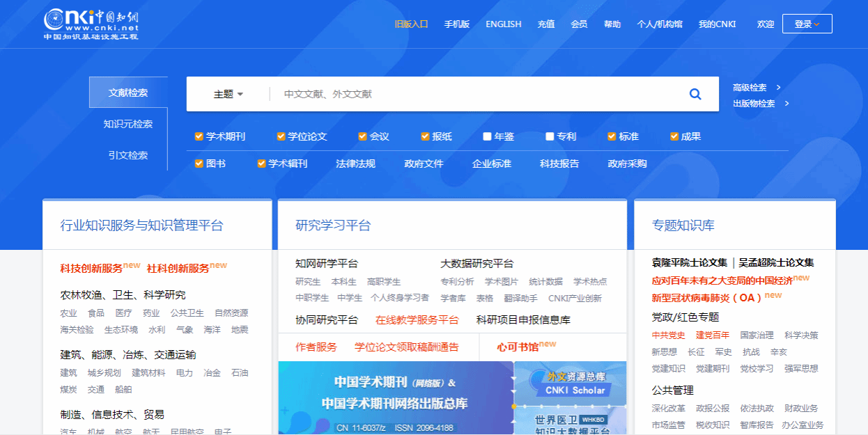Viewport: 868px width, 435px height.
Task: Toggle the 报纸 checkbox
Action: point(425,136)
